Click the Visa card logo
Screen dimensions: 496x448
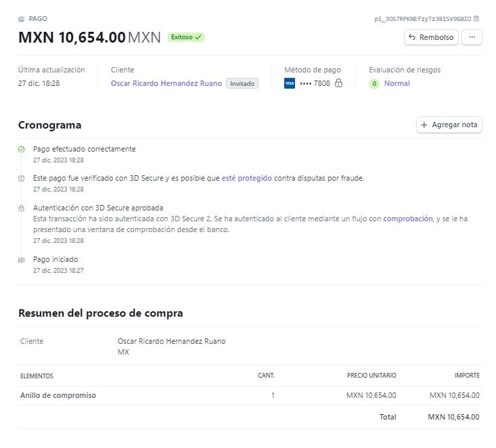coord(290,83)
